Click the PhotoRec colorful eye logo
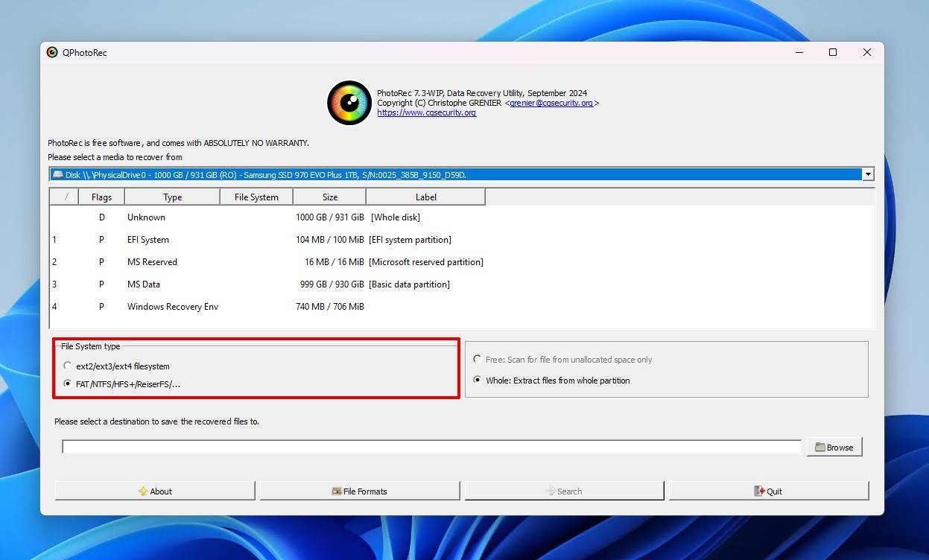 [349, 103]
